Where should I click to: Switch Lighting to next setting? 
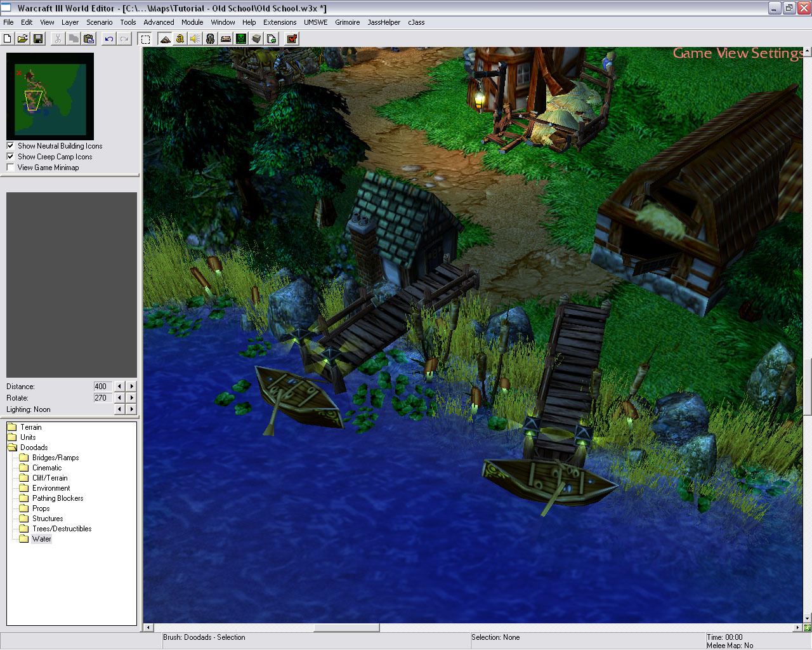tap(131, 409)
